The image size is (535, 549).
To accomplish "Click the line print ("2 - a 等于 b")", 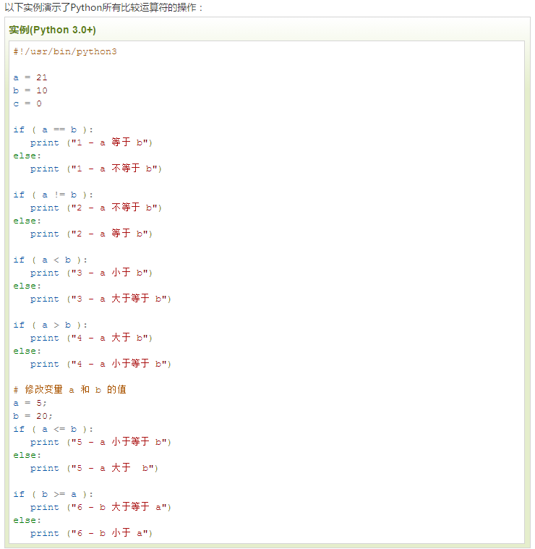I will (91, 234).
